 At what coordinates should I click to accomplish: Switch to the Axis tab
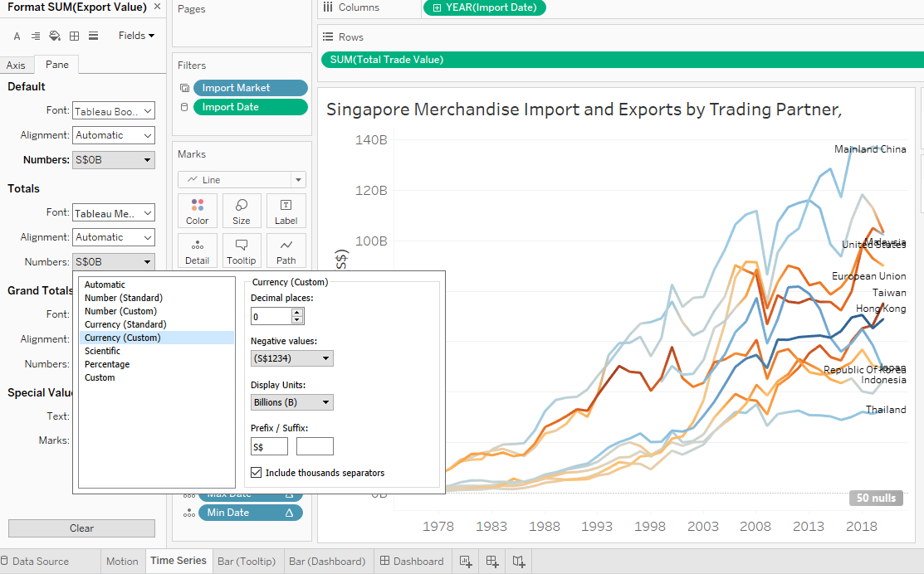tap(16, 66)
